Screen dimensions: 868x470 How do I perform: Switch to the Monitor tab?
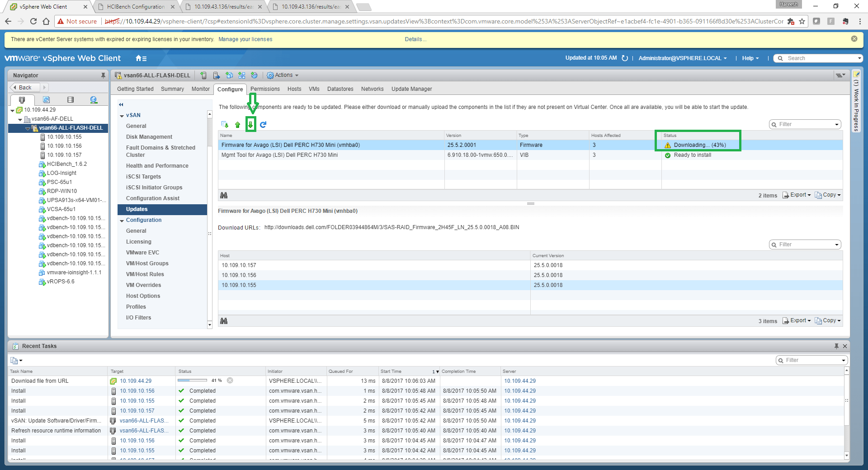click(x=200, y=89)
